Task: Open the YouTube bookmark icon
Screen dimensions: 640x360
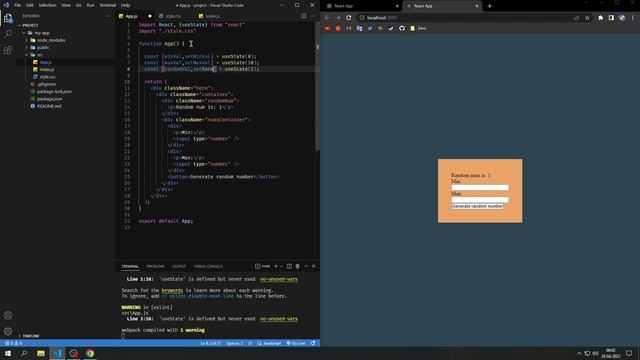Action: [x=327, y=28]
